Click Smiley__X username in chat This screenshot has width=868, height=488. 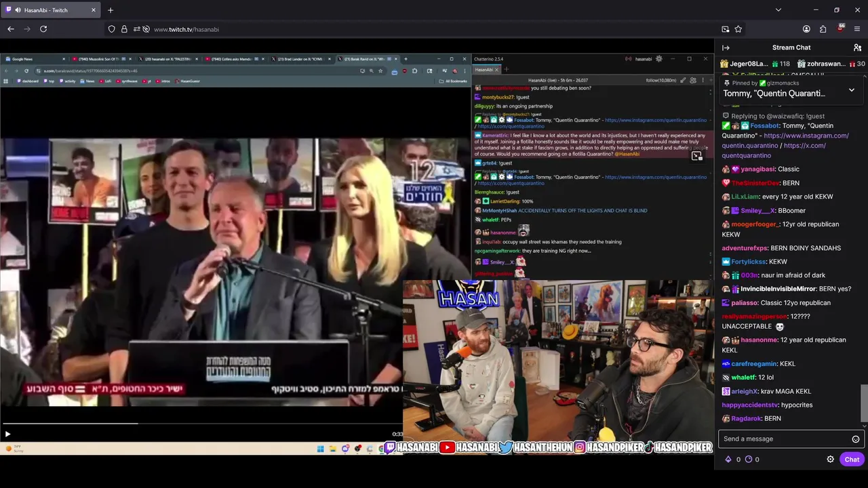coord(757,211)
